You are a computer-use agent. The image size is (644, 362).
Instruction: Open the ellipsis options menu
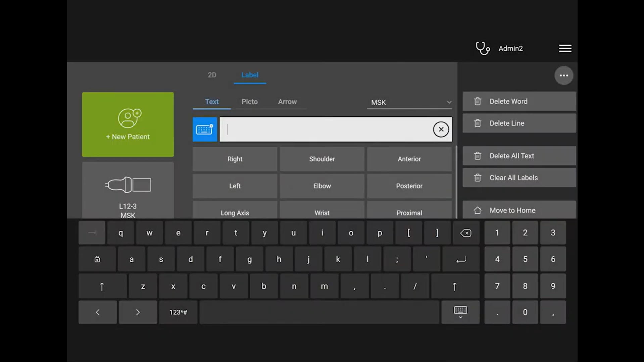563,75
